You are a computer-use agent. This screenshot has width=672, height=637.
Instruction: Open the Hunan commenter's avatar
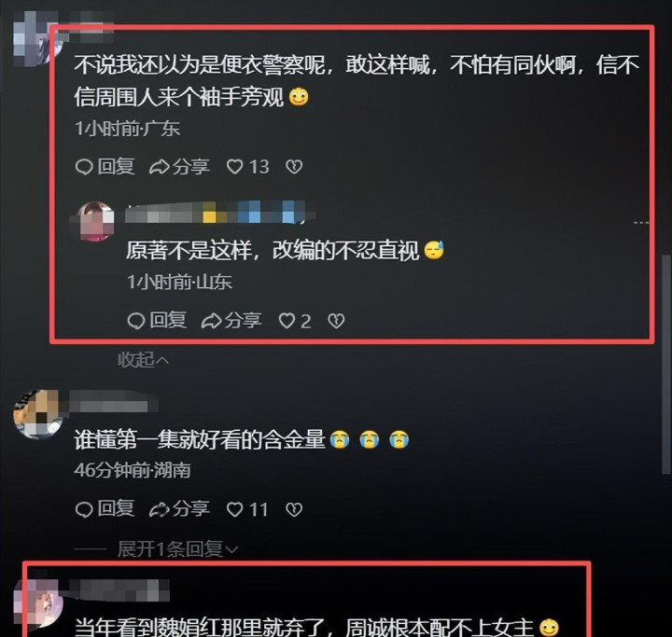click(x=37, y=414)
